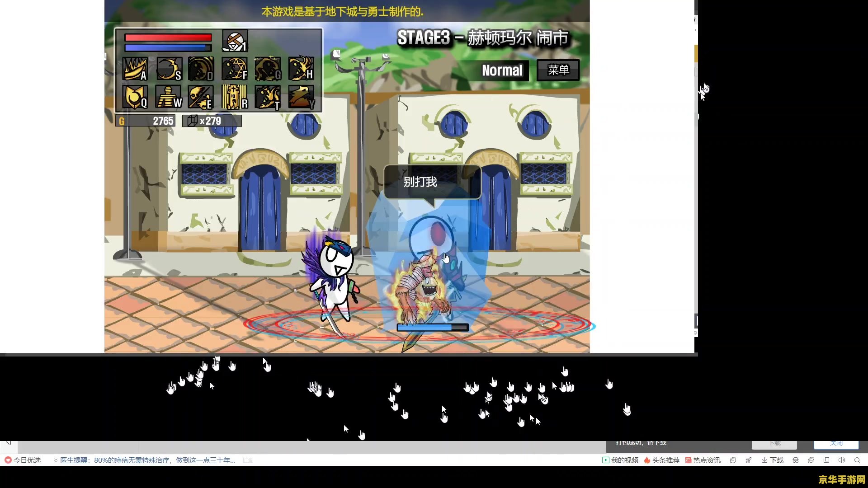Viewport: 868px width, 488px height.
Task: Activate the H skill icon
Action: point(301,69)
